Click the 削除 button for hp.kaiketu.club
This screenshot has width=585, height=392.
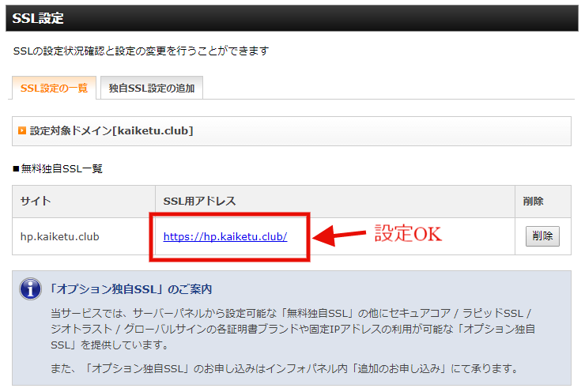pos(542,236)
